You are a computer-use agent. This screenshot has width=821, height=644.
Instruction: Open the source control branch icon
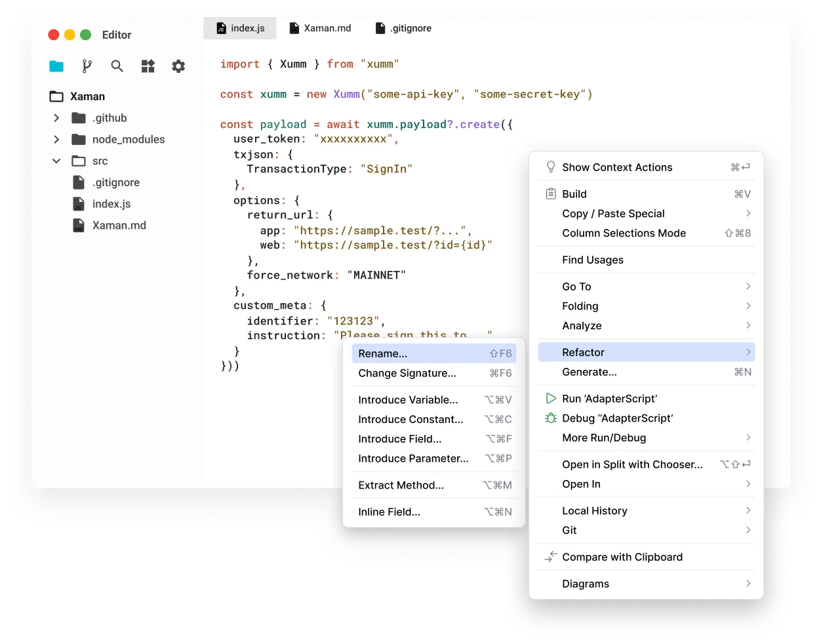click(87, 66)
